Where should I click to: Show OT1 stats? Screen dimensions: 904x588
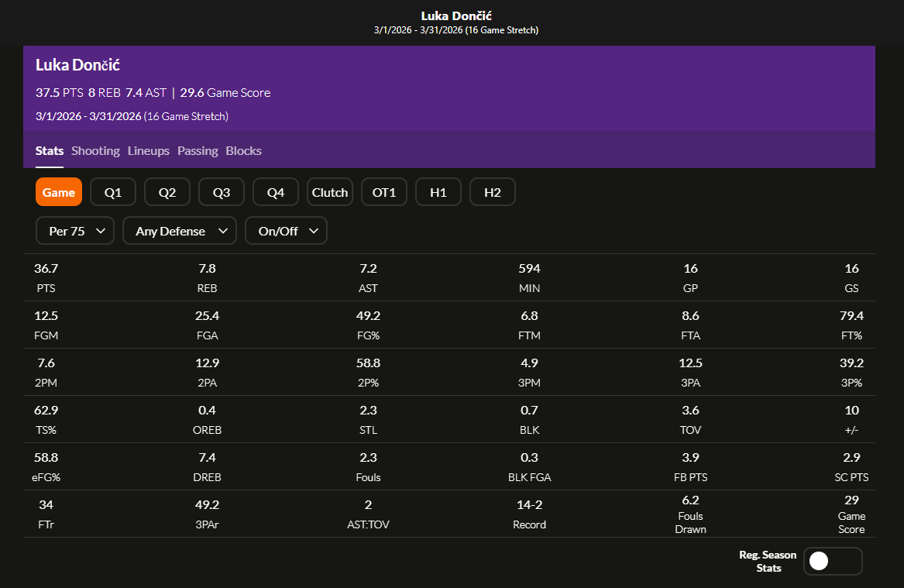coord(384,192)
